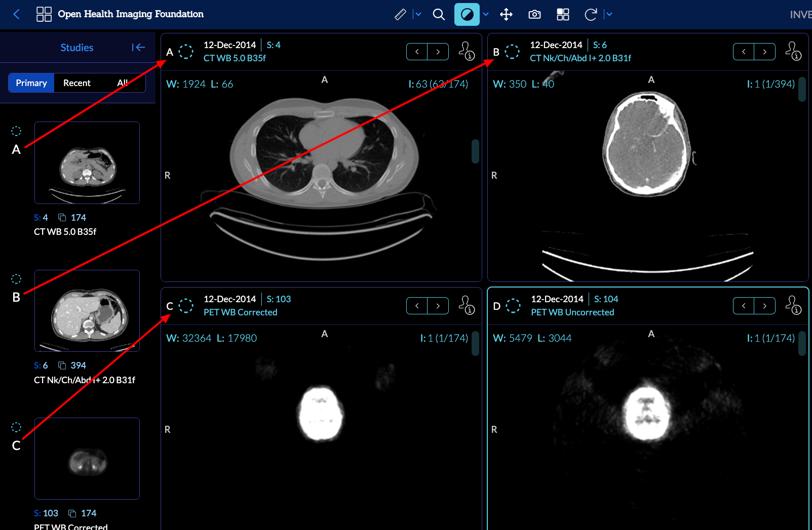Click viewport C image scrollbar handle
812x530 pixels.
475,344
